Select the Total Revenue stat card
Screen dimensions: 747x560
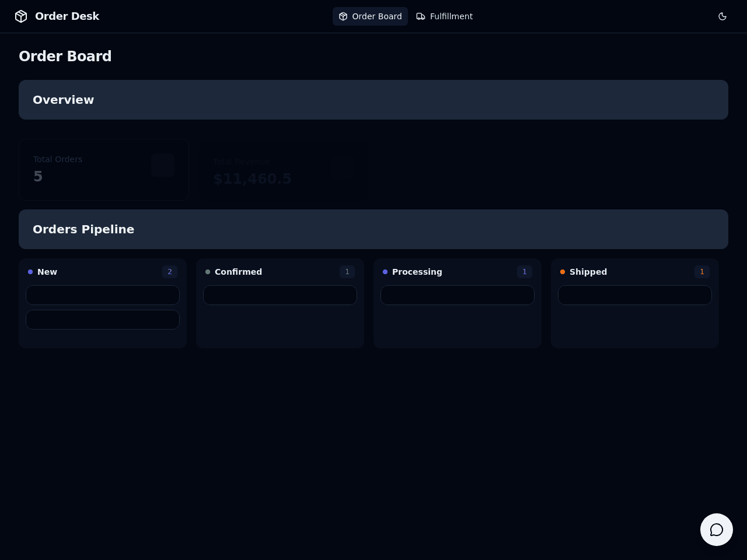(284, 172)
